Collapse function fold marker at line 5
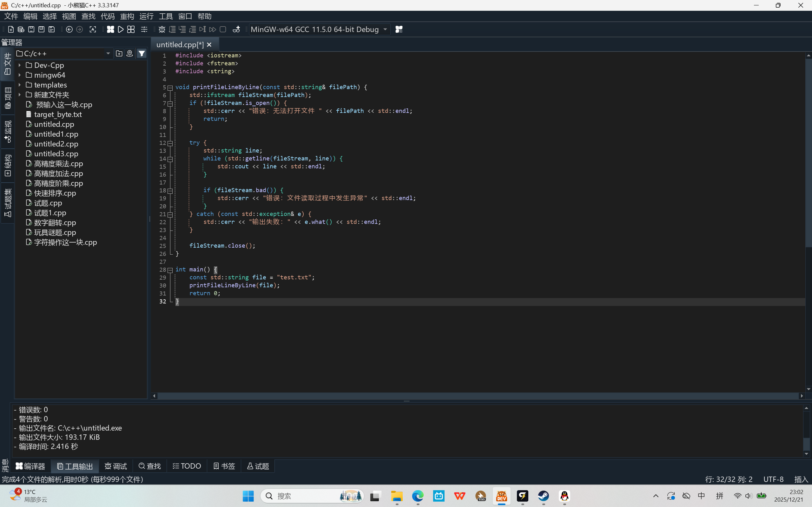The image size is (812, 507). [x=170, y=88]
